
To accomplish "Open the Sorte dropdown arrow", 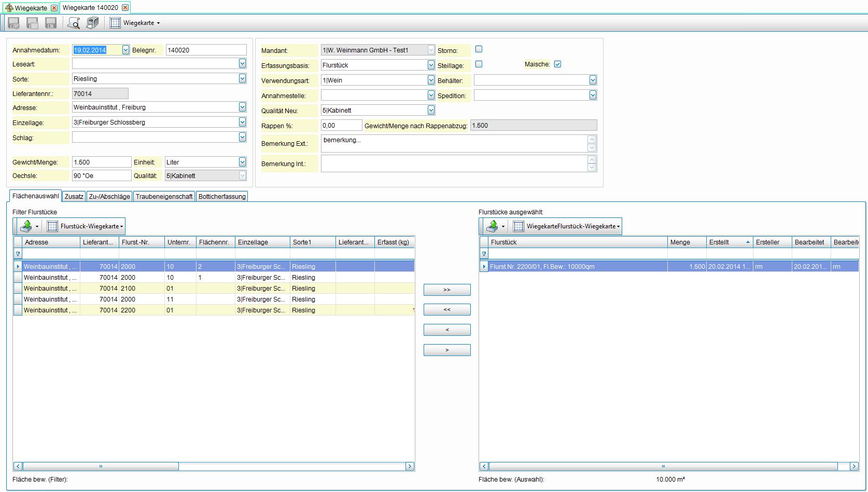I will (x=242, y=78).
